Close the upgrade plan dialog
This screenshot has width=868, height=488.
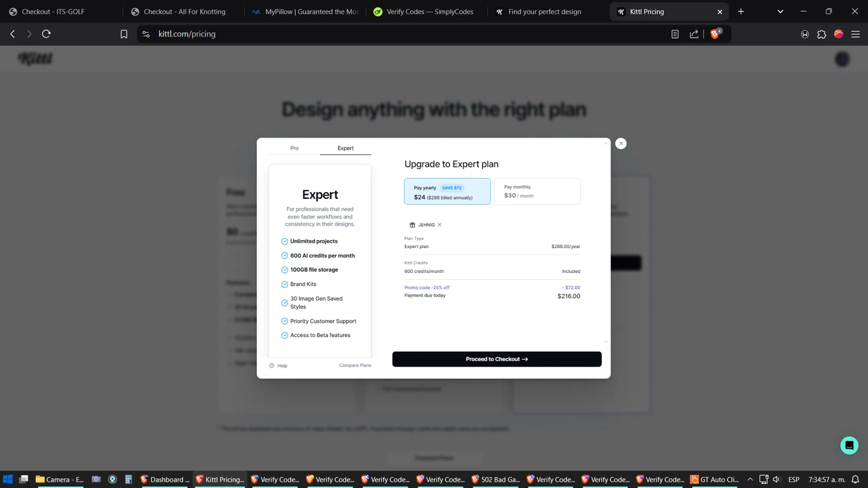click(x=621, y=143)
